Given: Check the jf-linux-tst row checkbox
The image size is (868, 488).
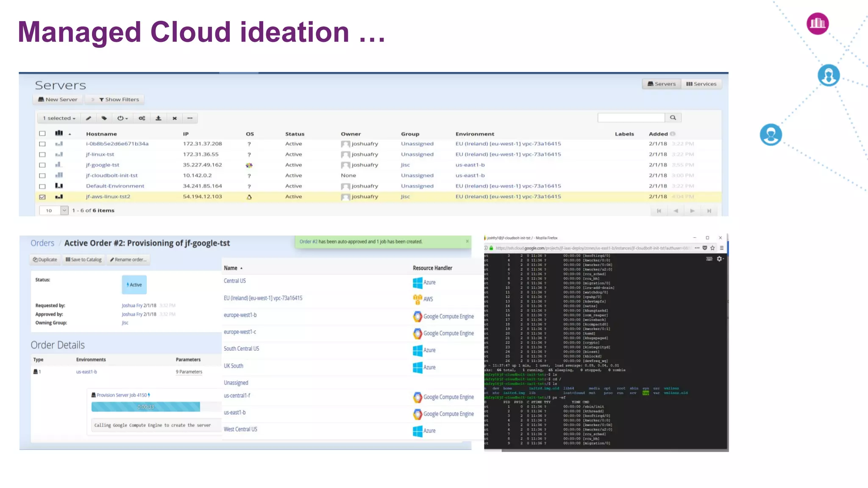Looking at the screenshot, I should point(42,155).
